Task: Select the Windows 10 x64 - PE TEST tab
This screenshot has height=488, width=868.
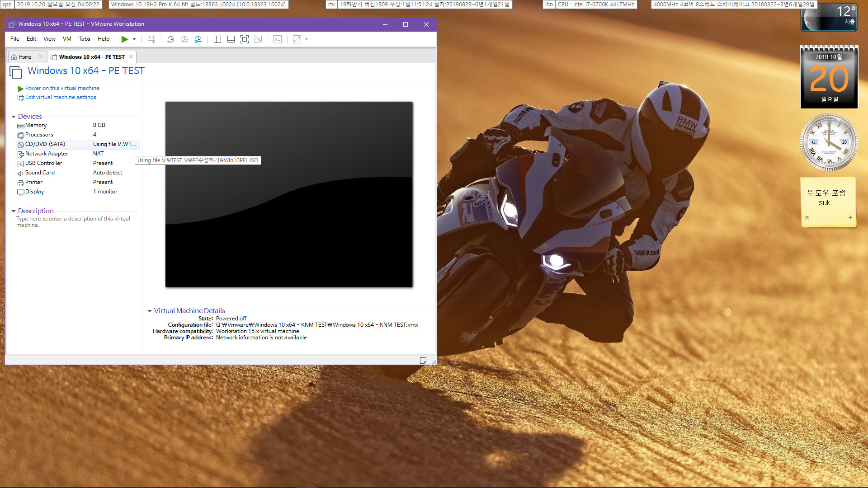Action: (x=92, y=57)
